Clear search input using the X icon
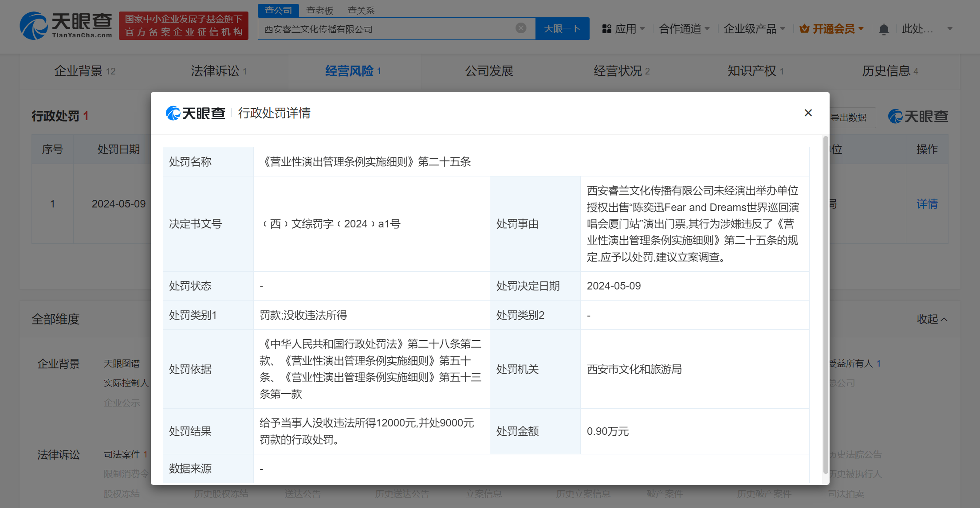This screenshot has width=980, height=508. tap(520, 28)
